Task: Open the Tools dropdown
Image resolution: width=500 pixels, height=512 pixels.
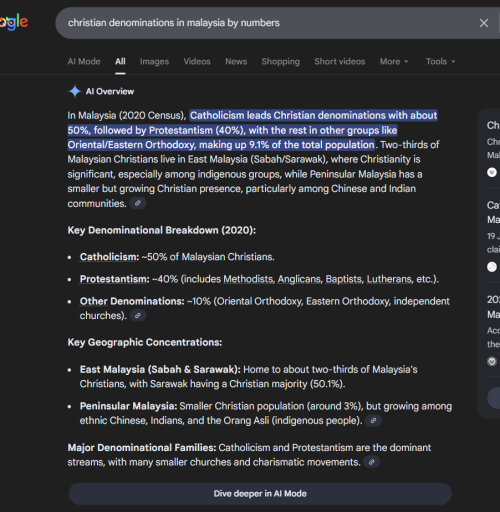Action: [x=440, y=61]
